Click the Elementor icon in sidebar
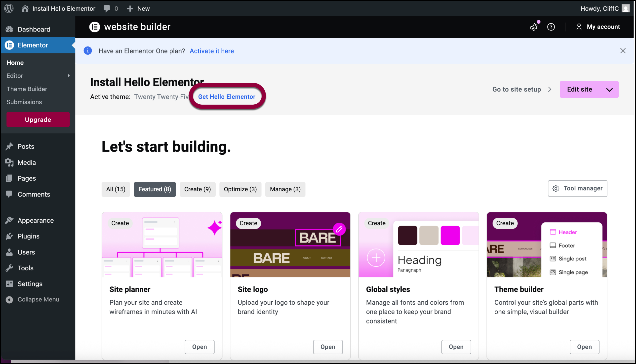Screen dimensions: 636x364 [9, 45]
